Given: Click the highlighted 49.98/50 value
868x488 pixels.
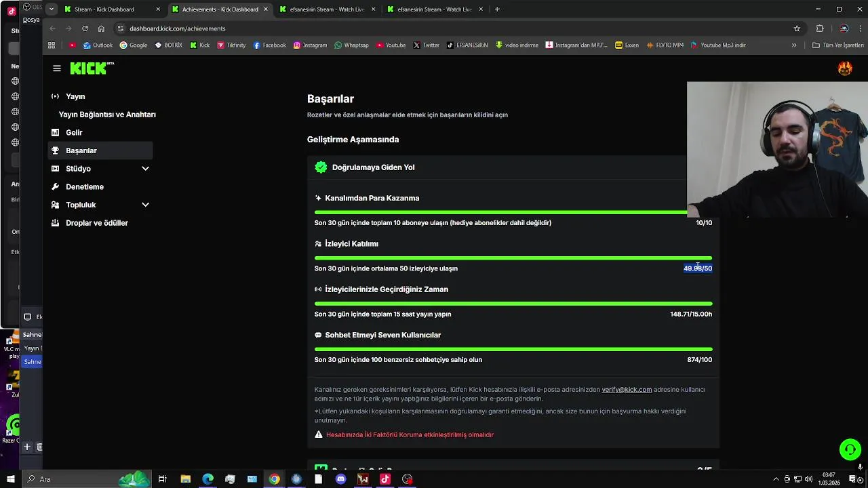Looking at the screenshot, I should (x=698, y=268).
